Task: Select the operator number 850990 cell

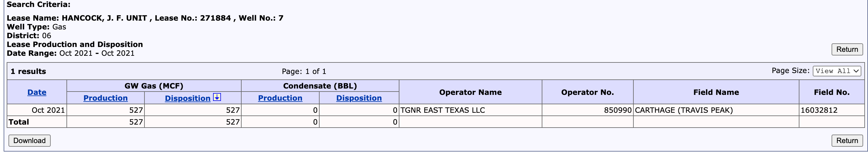Action: click(x=587, y=110)
